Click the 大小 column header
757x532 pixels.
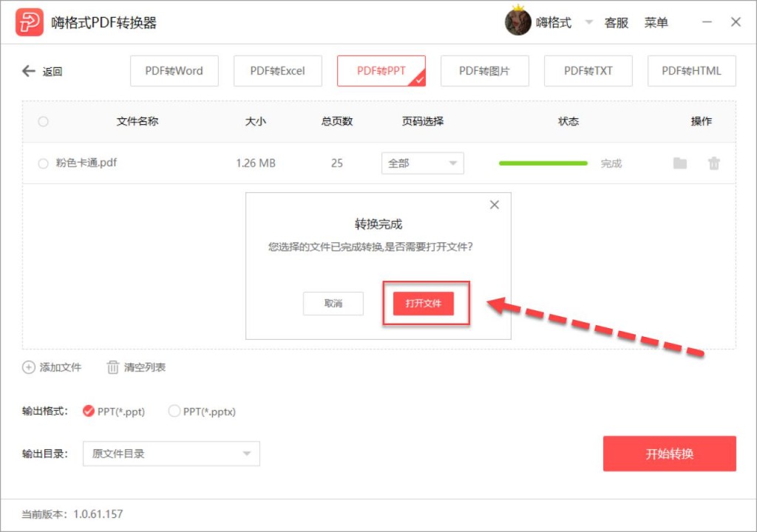[255, 121]
